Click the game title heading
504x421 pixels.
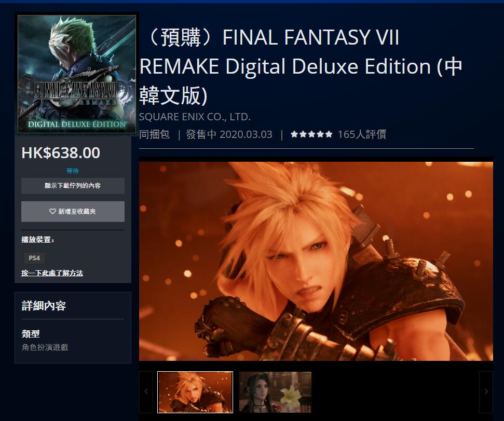pos(301,66)
